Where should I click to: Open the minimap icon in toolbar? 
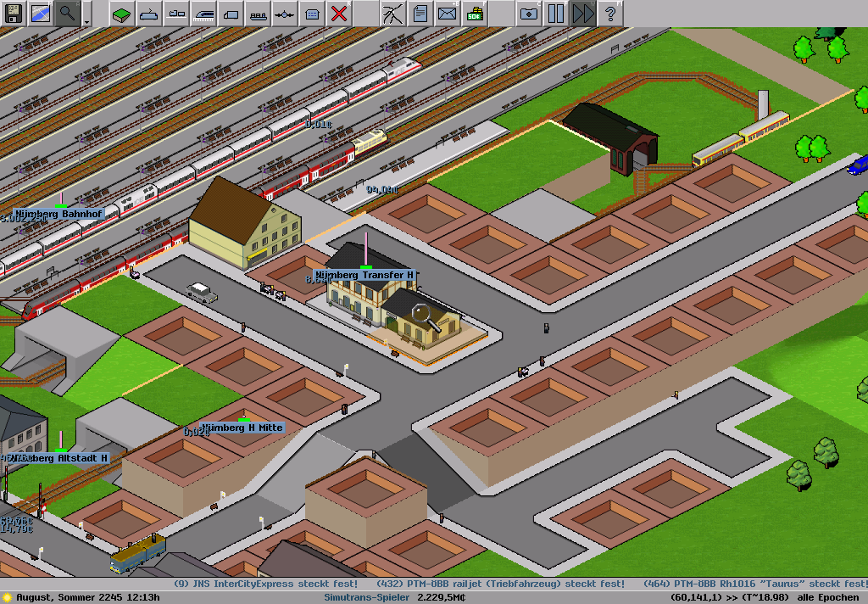pos(40,13)
